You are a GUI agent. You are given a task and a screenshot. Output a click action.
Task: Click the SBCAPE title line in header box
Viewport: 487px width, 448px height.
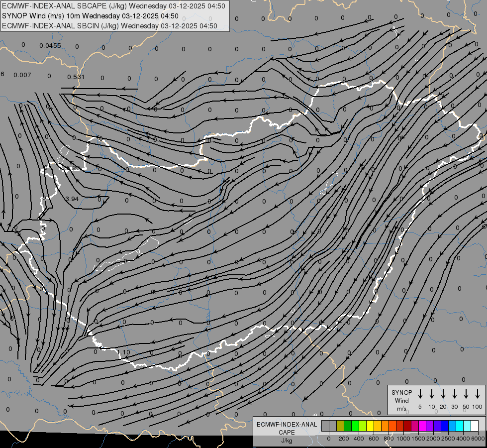click(114, 6)
